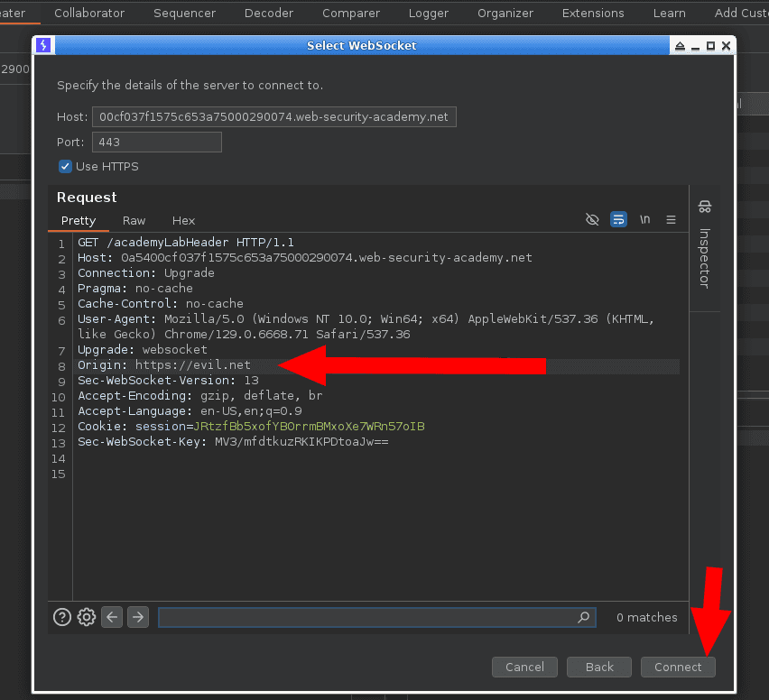This screenshot has width=769, height=700.
Task: Click the Inspector panel icon on the right
Action: pyautogui.click(x=704, y=206)
